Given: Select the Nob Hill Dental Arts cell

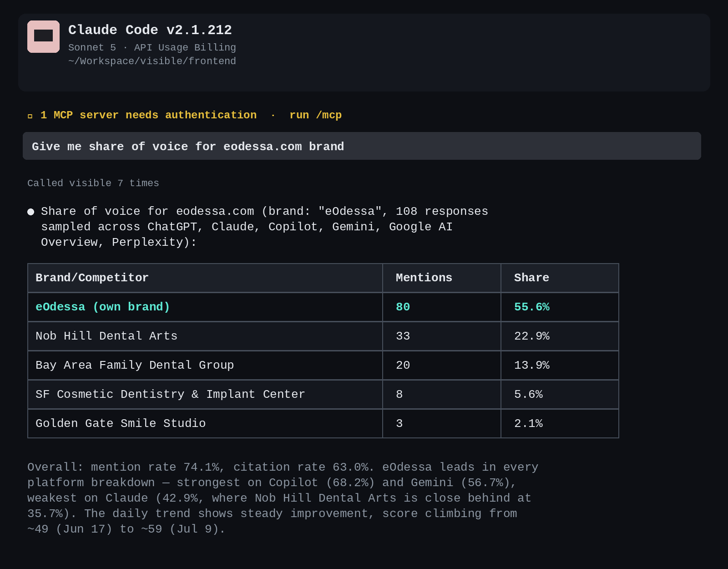Looking at the screenshot, I should coord(205,336).
